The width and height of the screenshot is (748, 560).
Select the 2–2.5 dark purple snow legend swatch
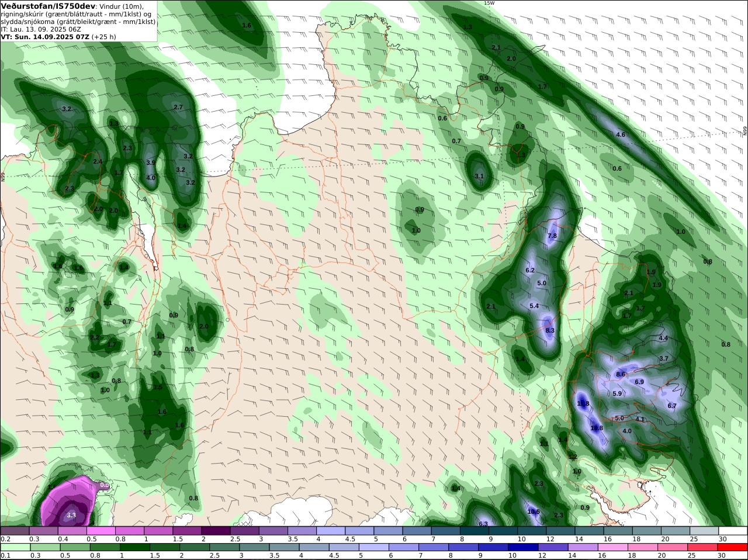tap(216, 531)
